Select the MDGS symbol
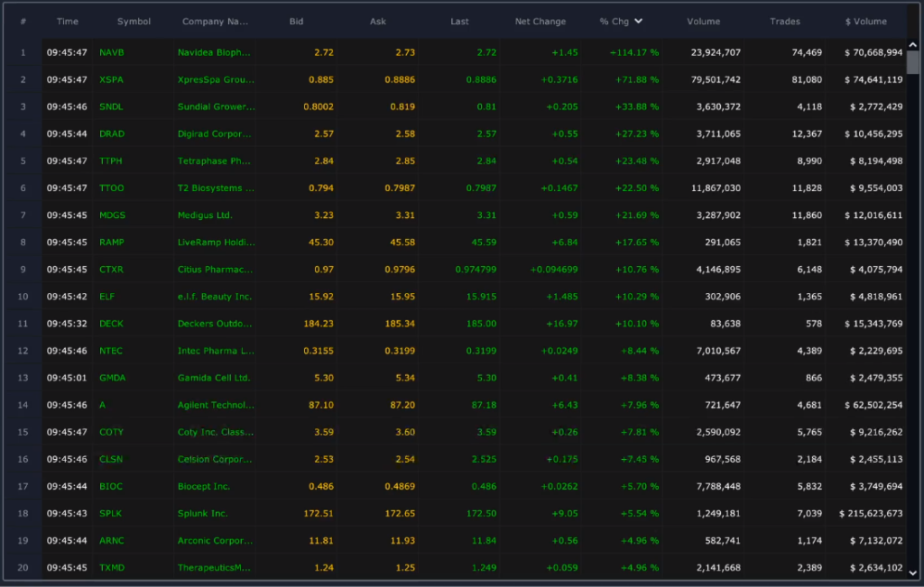The width and height of the screenshot is (924, 587). (112, 215)
